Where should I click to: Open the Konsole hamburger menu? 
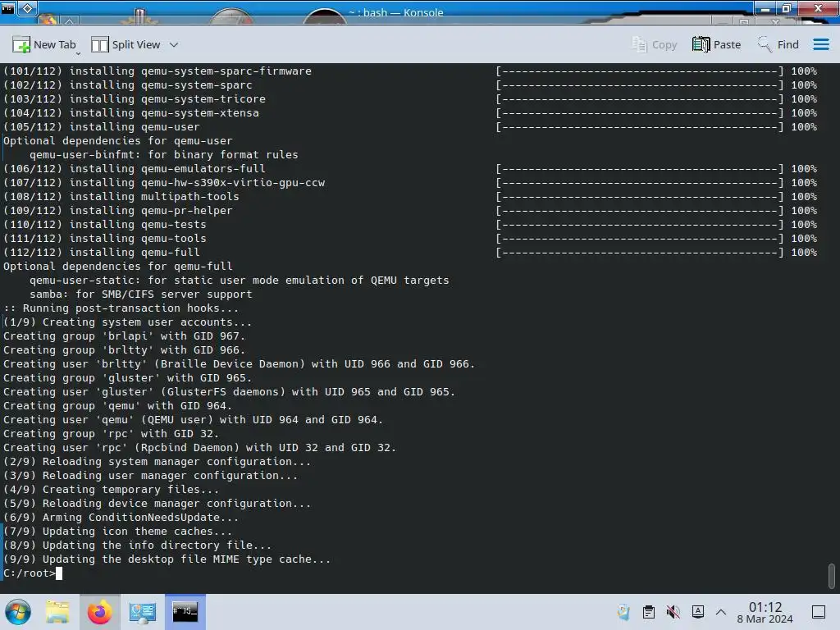pyautogui.click(x=820, y=44)
